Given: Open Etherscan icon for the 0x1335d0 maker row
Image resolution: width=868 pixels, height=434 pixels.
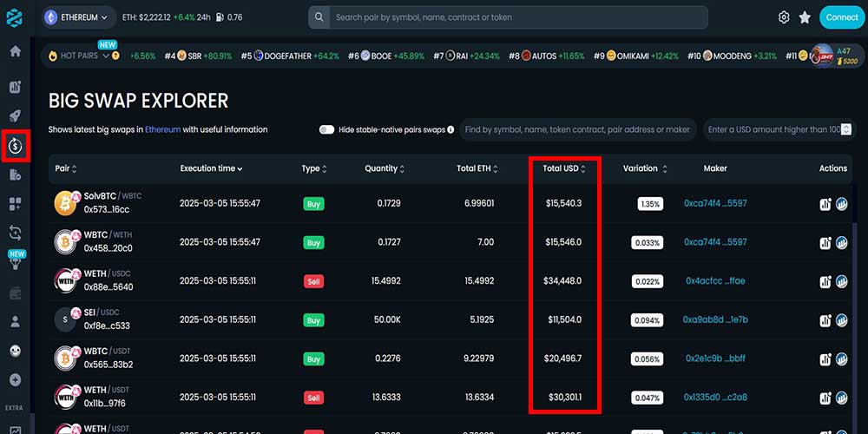Looking at the screenshot, I should tap(841, 398).
